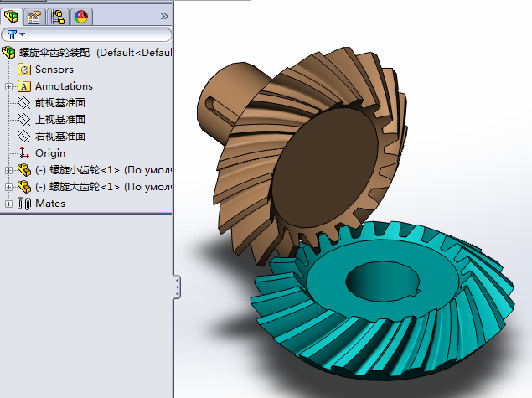The height and width of the screenshot is (398, 532).
Task: Click the Sensors folder icon
Action: (24, 70)
